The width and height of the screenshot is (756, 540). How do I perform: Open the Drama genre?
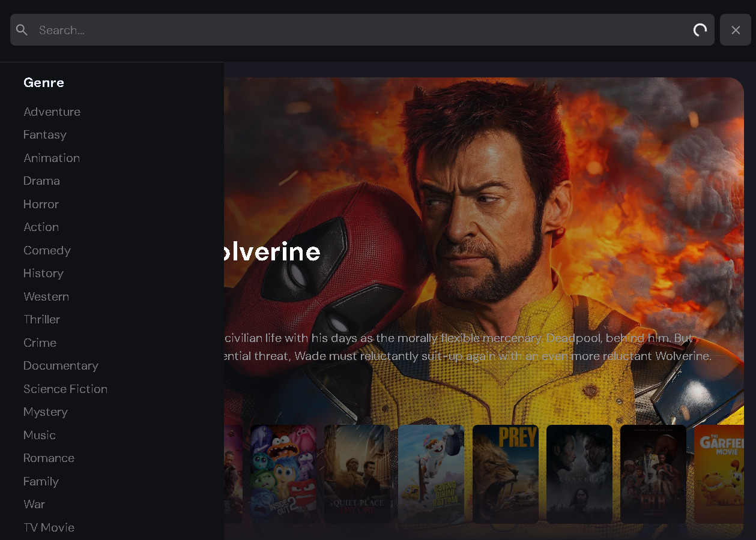(x=41, y=181)
